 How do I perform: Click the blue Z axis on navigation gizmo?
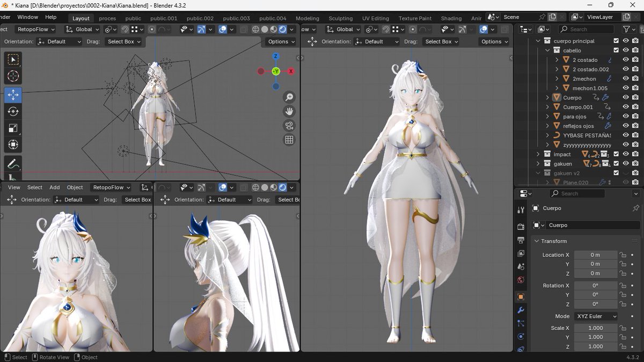click(x=275, y=56)
